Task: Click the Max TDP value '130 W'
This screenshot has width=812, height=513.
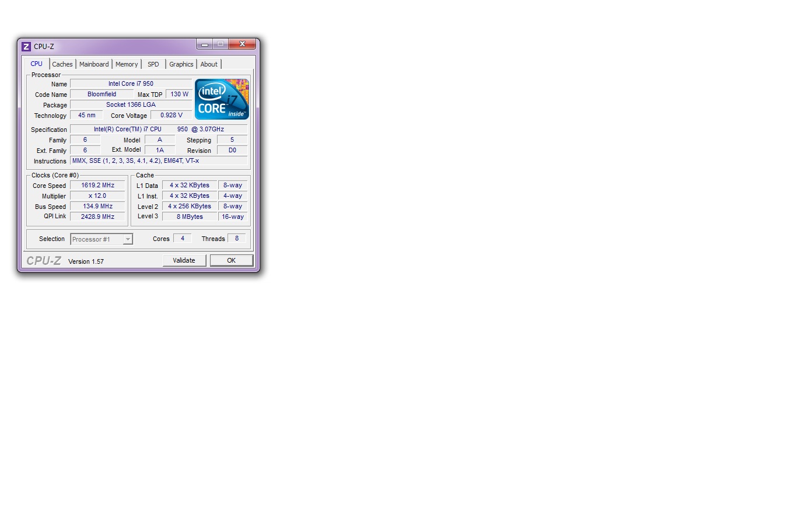Action: (x=179, y=95)
